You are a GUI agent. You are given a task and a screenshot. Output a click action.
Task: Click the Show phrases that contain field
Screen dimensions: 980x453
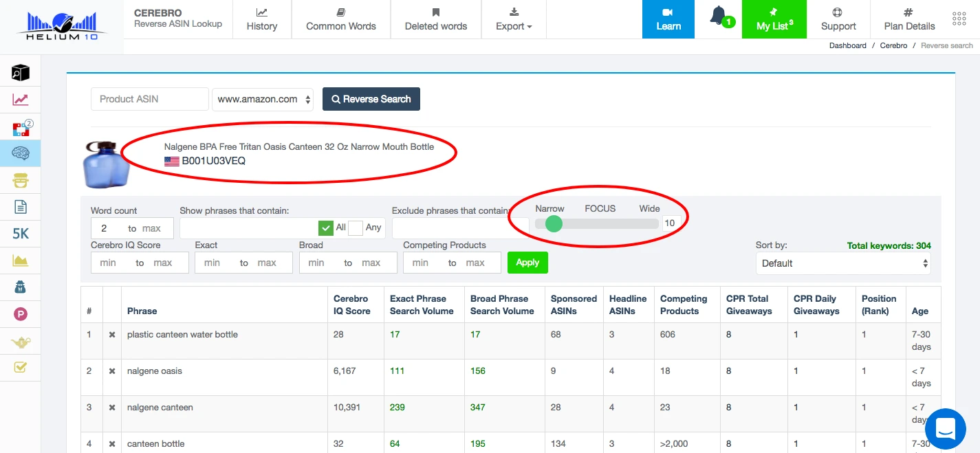[249, 228]
